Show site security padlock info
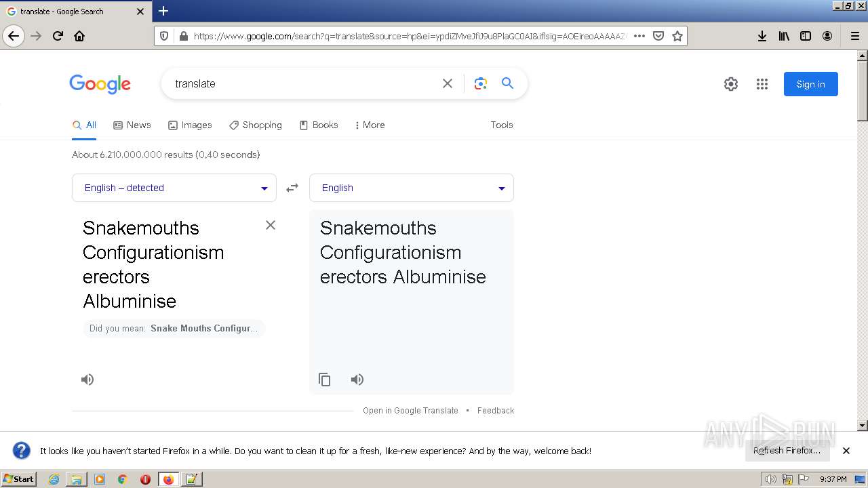 182,36
